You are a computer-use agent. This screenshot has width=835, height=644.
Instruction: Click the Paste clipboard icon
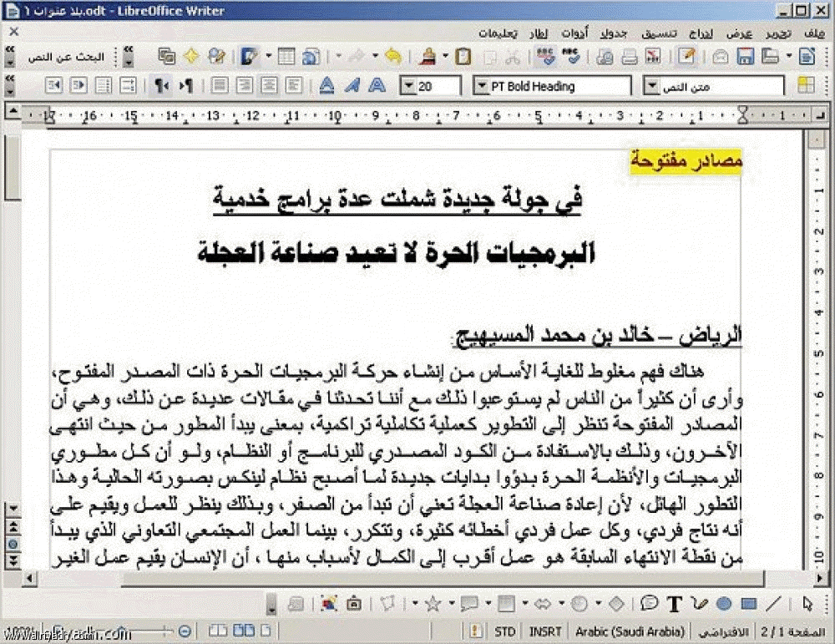[463, 57]
